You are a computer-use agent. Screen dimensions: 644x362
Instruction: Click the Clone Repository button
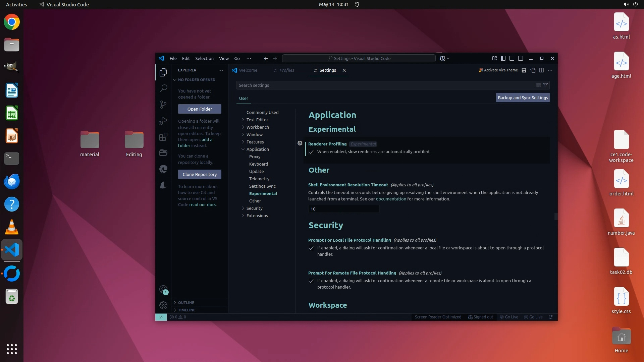[200, 174]
